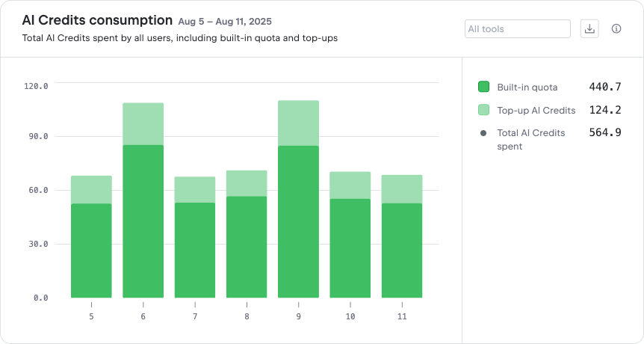Click the x-axis label 9

298,316
